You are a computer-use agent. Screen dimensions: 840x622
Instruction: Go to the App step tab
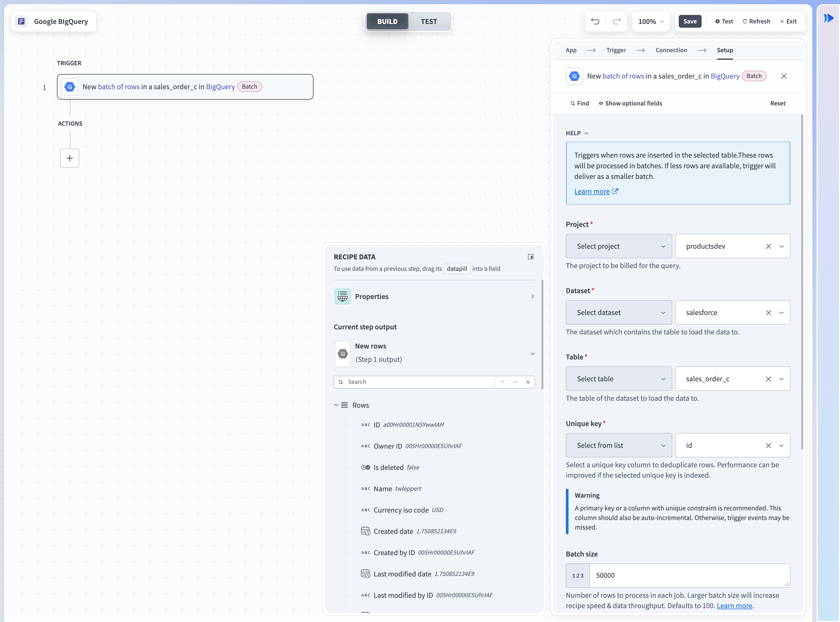point(571,50)
